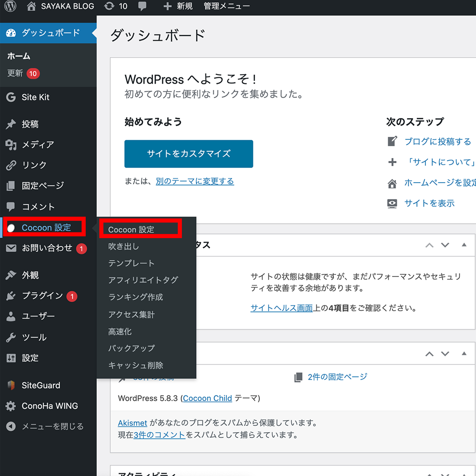476x476 pixels.
Task: Open Cocoon 設定 in the flyout submenu
Action: click(131, 230)
